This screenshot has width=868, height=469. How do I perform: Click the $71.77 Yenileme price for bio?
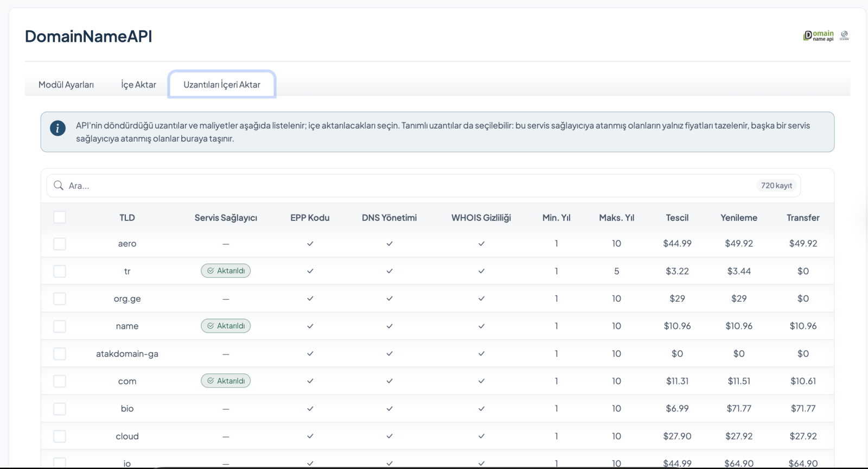pyautogui.click(x=739, y=409)
